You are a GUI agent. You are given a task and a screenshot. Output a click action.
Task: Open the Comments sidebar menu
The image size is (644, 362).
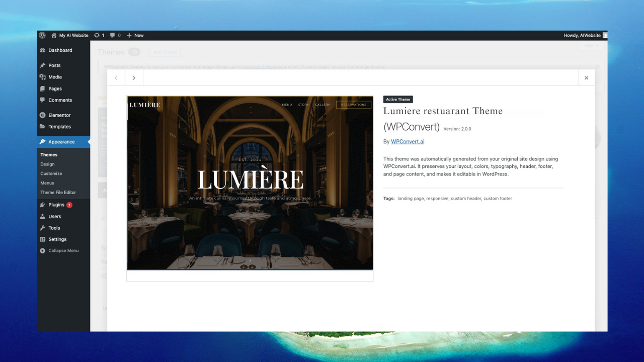tap(63, 100)
